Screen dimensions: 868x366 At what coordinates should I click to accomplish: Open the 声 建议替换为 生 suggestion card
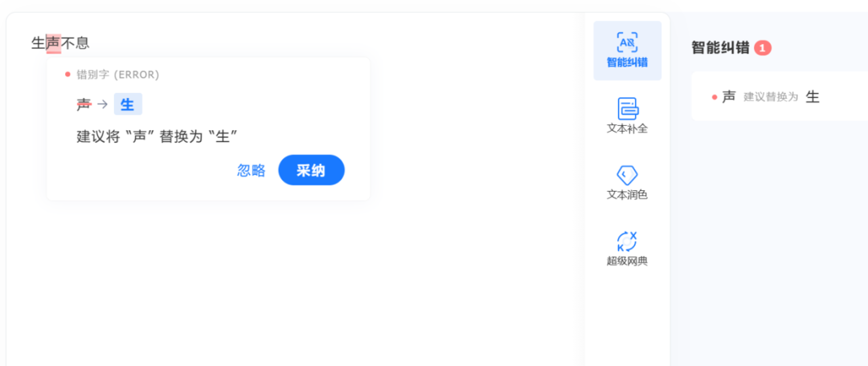(780, 97)
